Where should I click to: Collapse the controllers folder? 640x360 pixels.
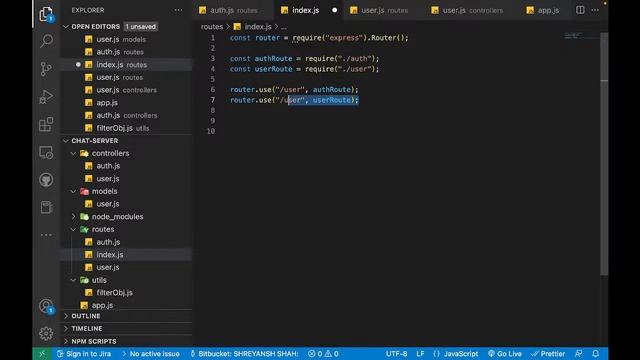point(73,153)
